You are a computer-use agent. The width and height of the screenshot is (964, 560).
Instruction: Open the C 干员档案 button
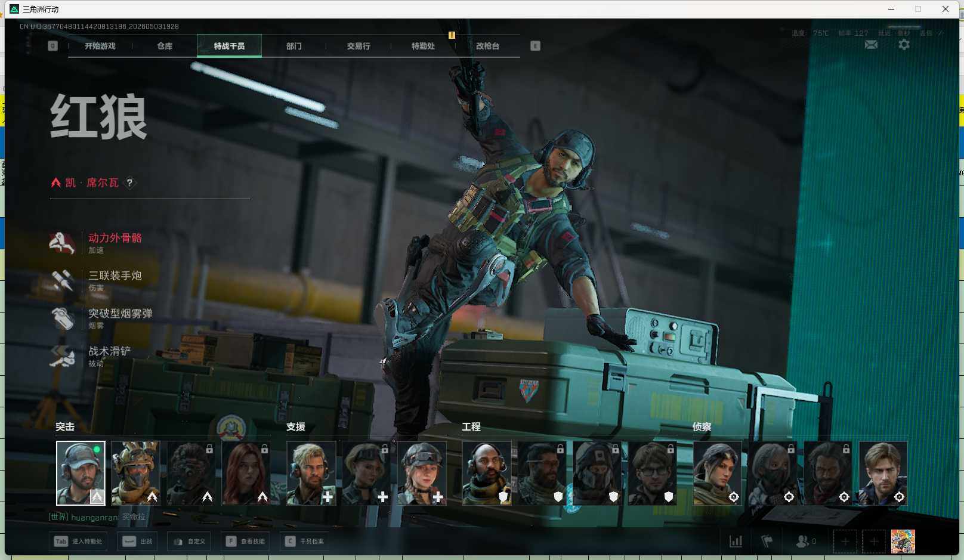point(304,542)
